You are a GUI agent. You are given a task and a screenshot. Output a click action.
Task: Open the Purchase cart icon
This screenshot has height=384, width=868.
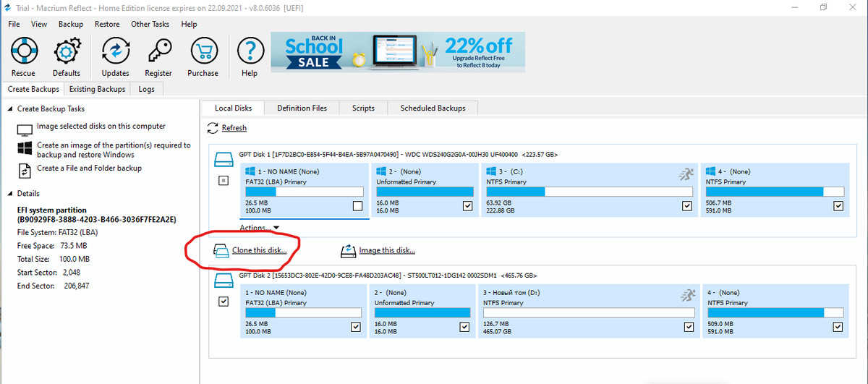[203, 51]
